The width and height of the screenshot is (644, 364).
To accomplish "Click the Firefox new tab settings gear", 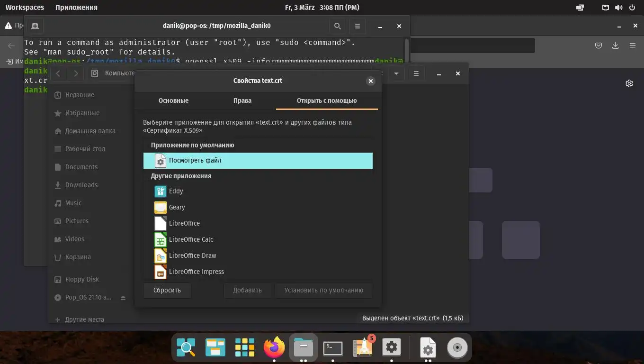I will [629, 83].
